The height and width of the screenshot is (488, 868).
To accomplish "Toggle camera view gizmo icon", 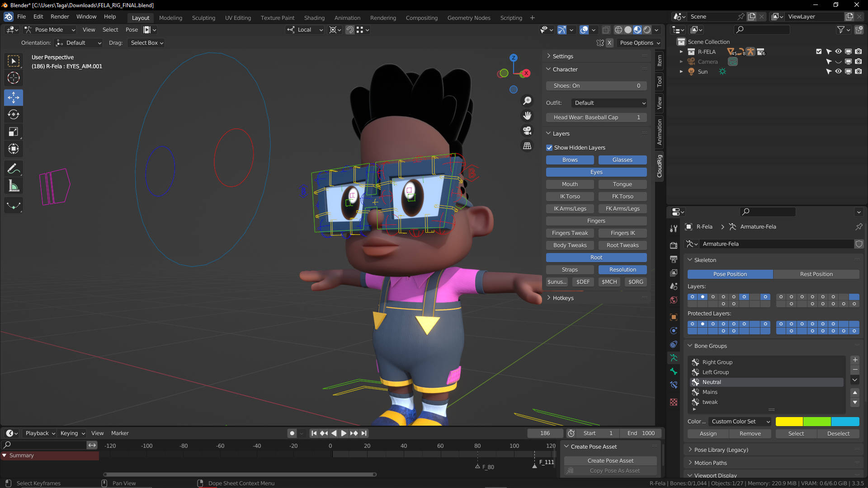I will click(527, 131).
